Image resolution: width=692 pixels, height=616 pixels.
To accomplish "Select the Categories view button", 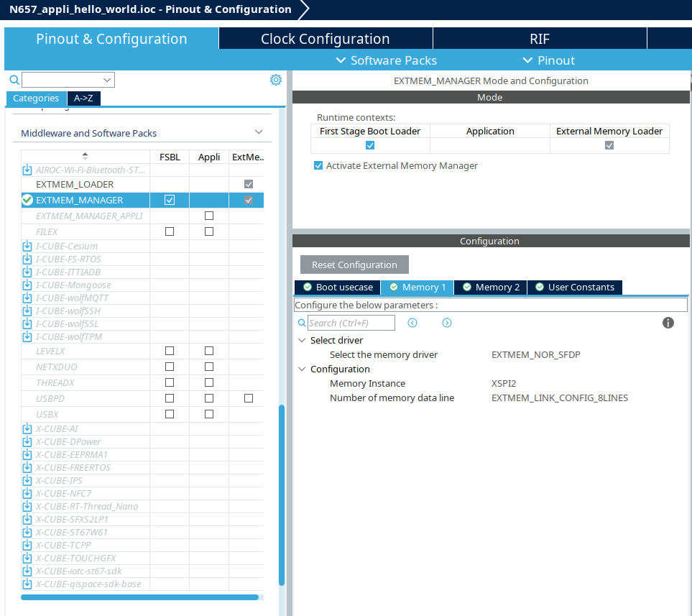I will [36, 98].
